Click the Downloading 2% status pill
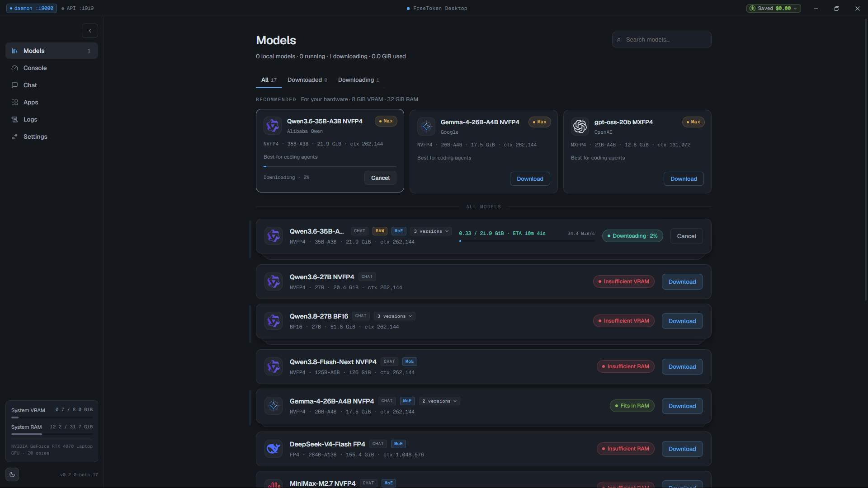The image size is (868, 488). tap(632, 236)
